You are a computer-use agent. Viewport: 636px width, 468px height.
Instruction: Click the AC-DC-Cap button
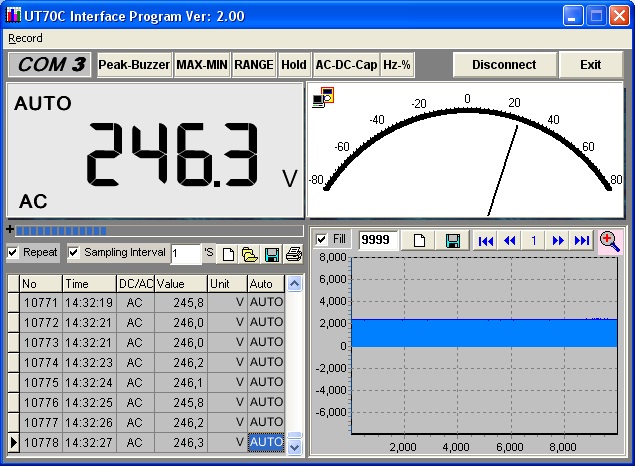346,64
